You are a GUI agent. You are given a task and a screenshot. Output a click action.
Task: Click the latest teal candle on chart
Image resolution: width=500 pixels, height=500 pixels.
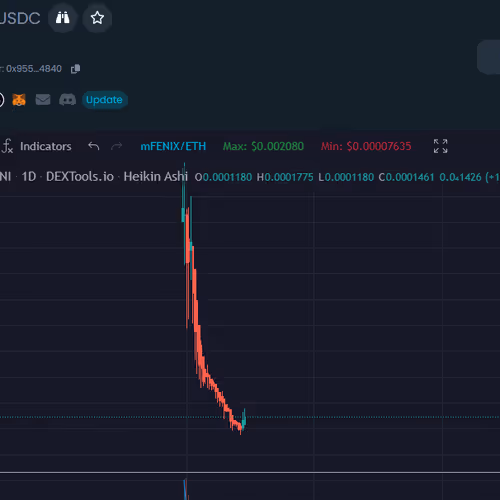tap(244, 419)
